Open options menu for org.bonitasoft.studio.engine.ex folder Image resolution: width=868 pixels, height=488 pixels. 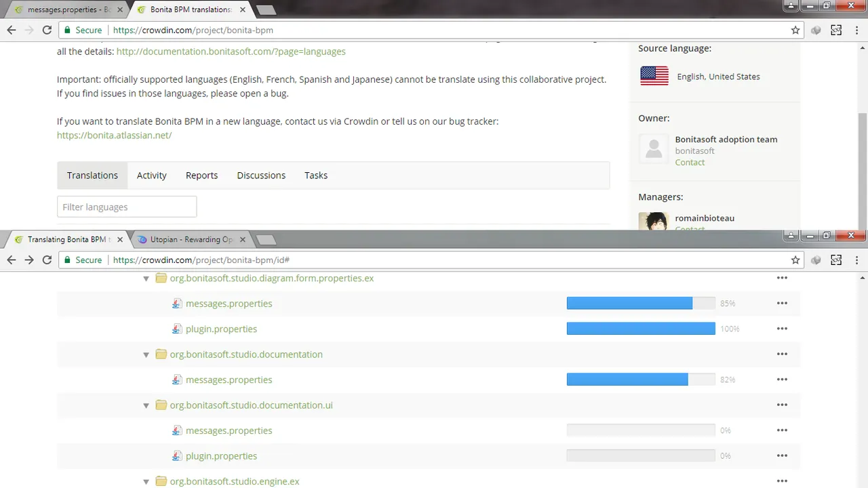point(782,481)
